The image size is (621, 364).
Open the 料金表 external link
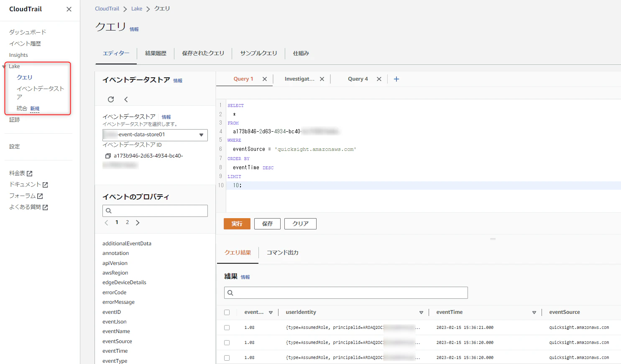21,173
